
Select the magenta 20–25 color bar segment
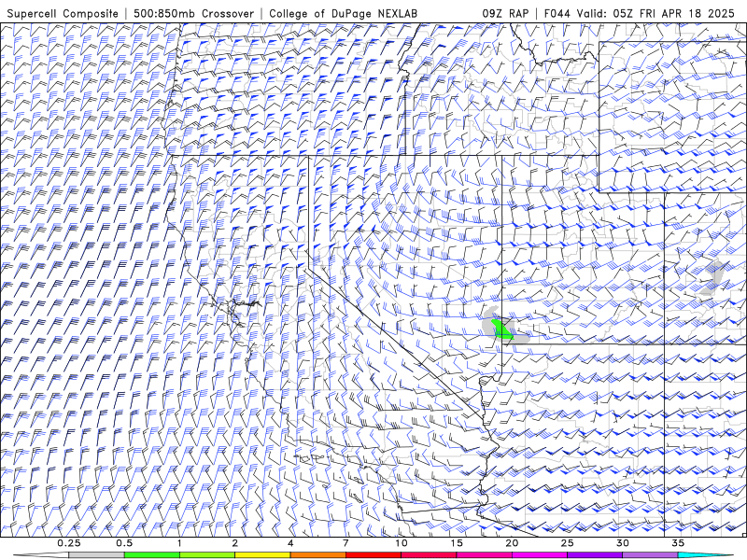click(540, 555)
